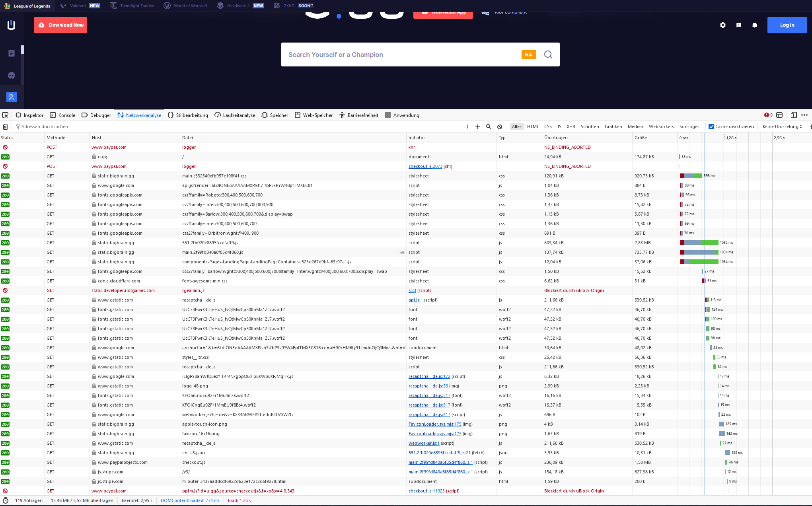The height and width of the screenshot is (506, 812).
Task: Open the NA region selector
Action: (528, 54)
